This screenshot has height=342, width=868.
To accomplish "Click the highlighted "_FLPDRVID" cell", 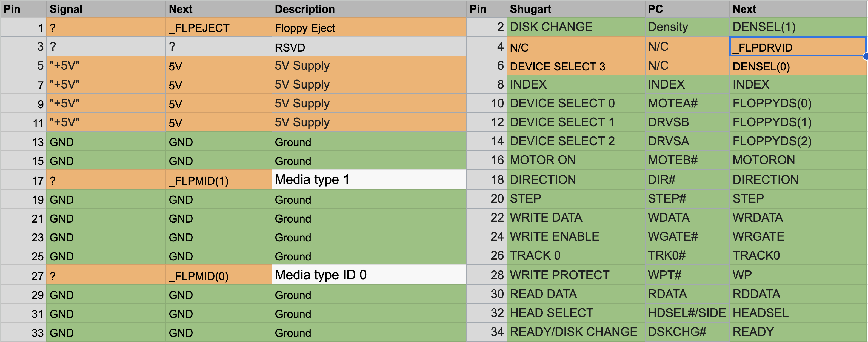I will [797, 47].
